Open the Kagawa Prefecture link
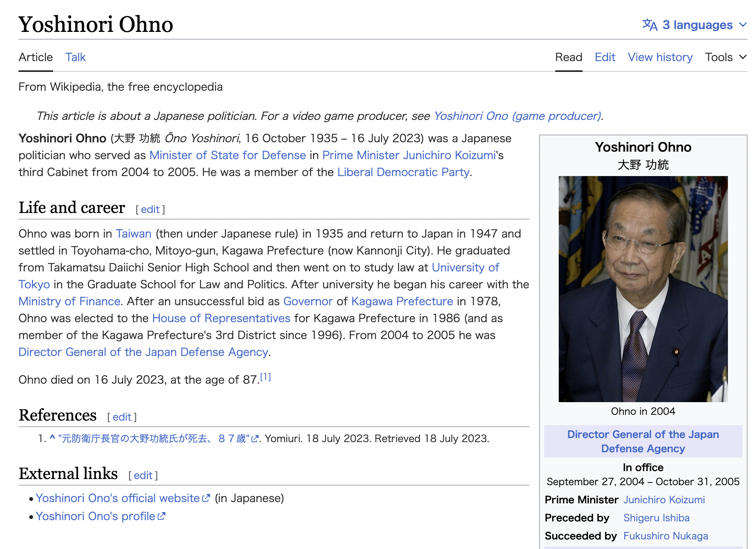This screenshot has width=756, height=549. pos(402,301)
